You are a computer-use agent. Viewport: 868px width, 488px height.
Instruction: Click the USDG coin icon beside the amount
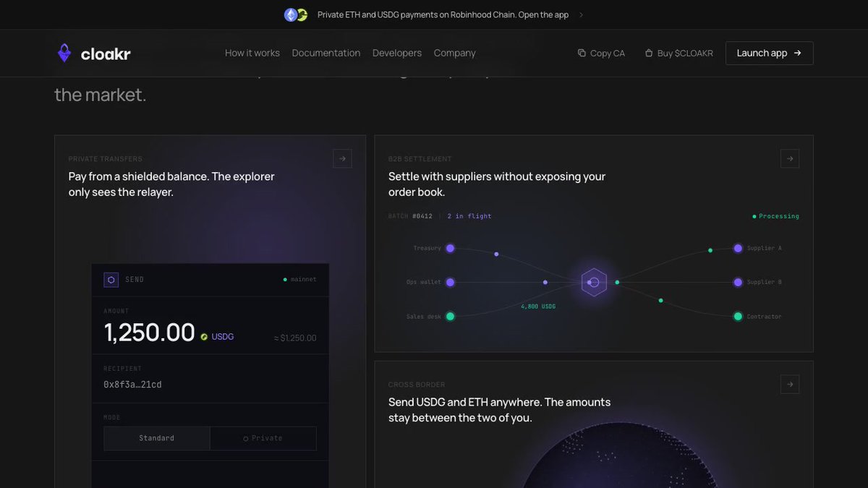click(x=204, y=336)
